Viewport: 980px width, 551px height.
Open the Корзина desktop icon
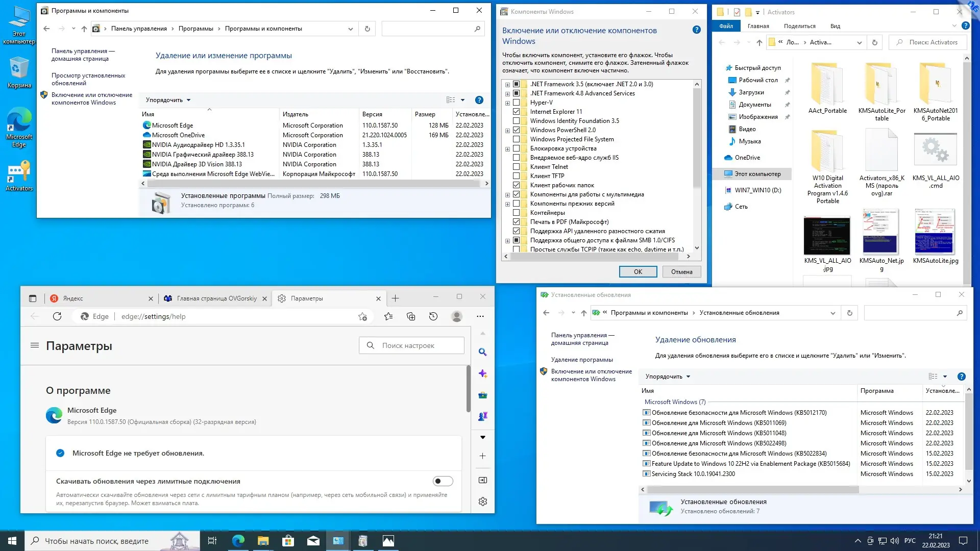[19, 66]
